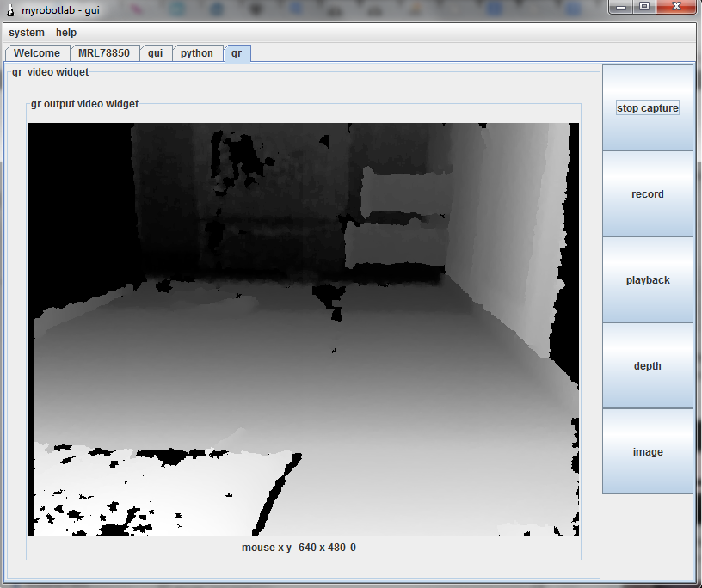
Task: Switch to the gui tab
Action: [x=156, y=53]
